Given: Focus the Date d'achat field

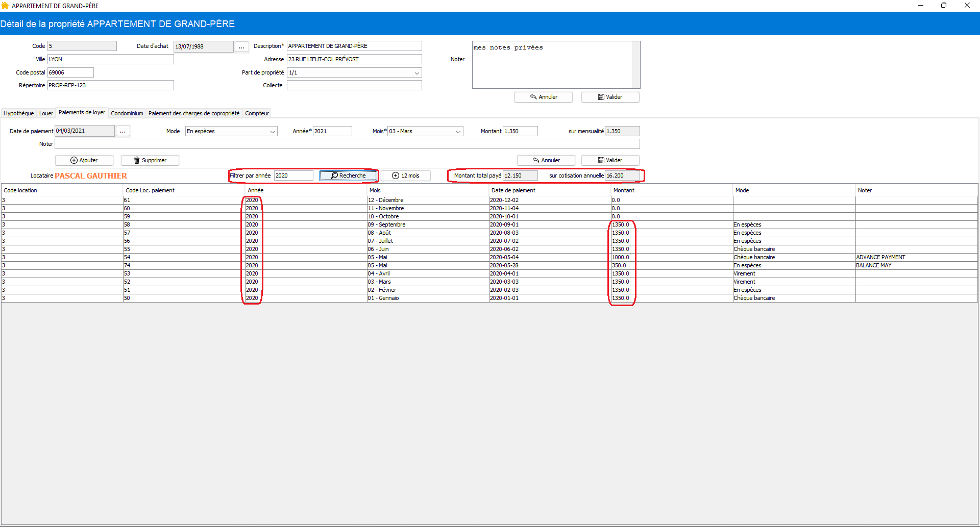Looking at the screenshot, I should (x=204, y=46).
